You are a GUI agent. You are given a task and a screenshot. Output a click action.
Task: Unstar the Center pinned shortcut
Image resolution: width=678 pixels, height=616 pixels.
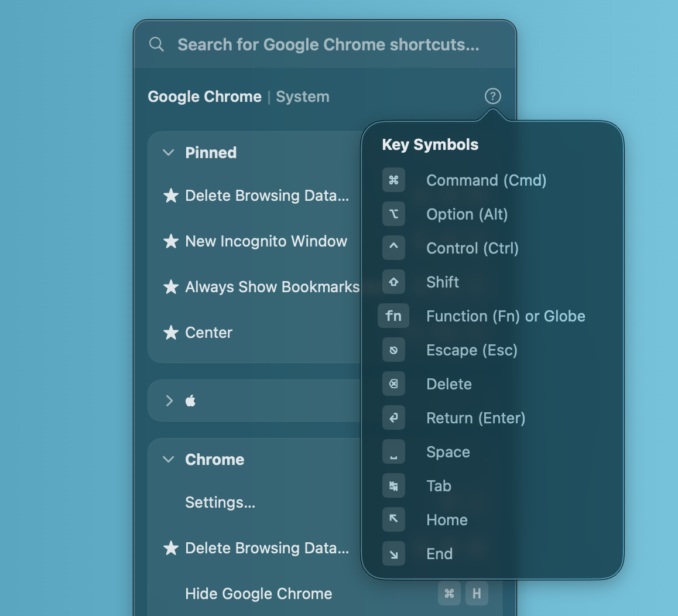[171, 333]
